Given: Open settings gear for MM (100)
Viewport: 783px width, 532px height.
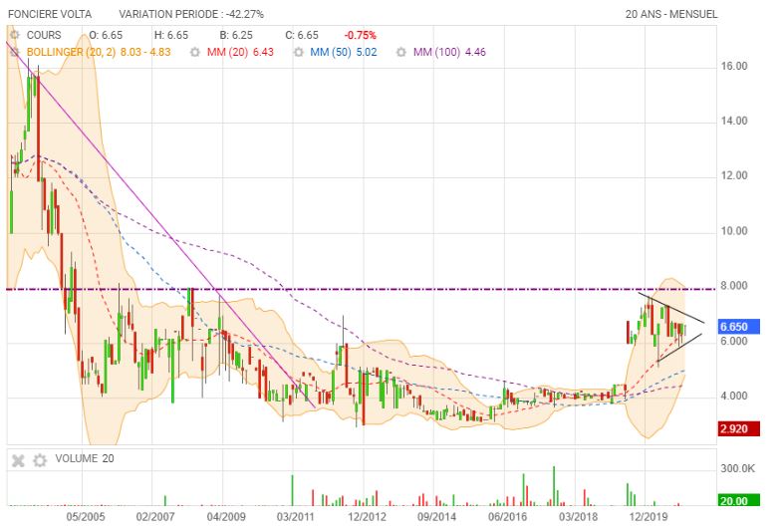Looking at the screenshot, I should 401,52.
